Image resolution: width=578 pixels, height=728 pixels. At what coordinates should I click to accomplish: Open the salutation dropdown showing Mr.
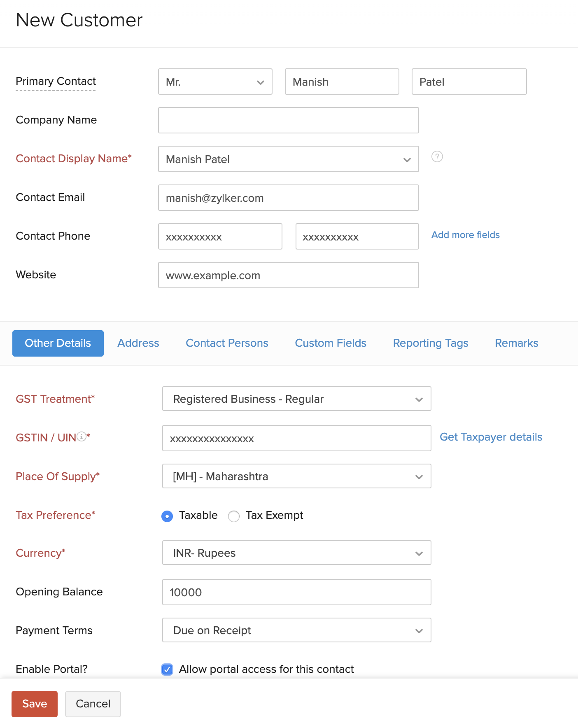pyautogui.click(x=215, y=82)
